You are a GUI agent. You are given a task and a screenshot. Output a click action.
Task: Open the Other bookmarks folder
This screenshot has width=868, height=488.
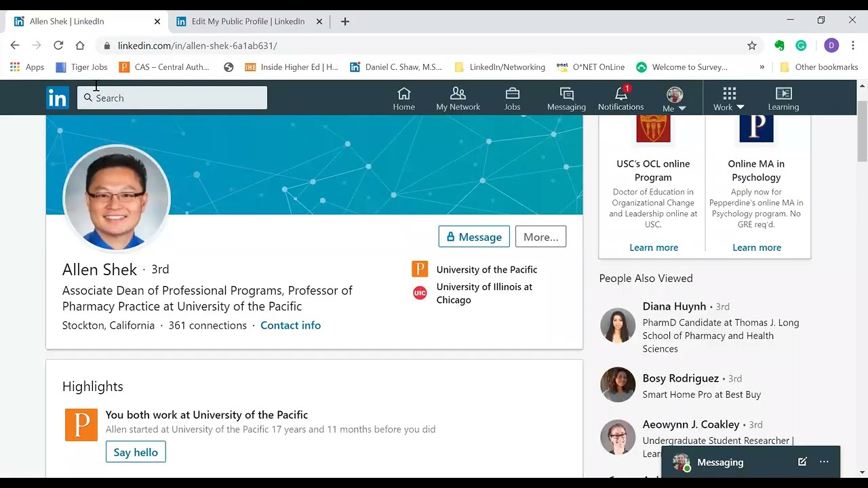819,67
